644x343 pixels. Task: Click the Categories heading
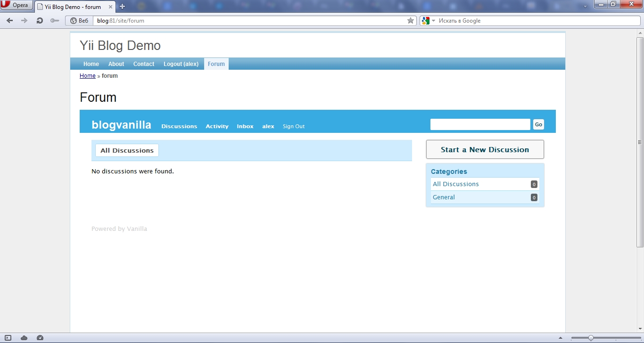449,171
